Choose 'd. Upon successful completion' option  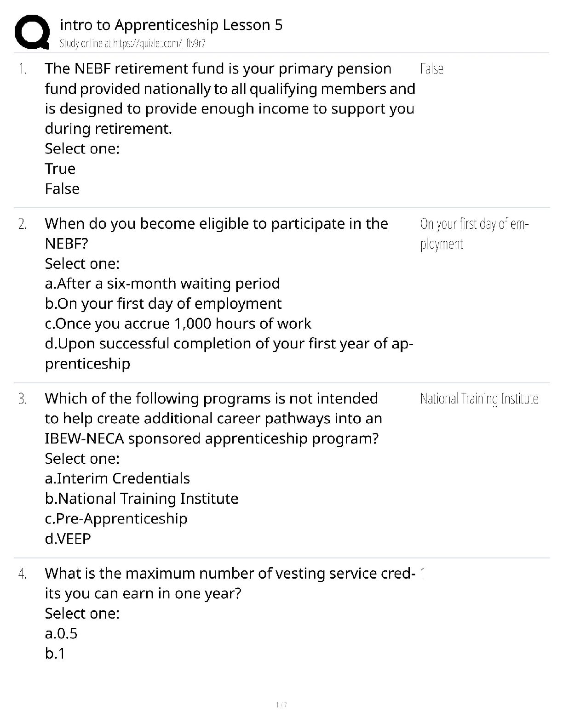tap(229, 344)
